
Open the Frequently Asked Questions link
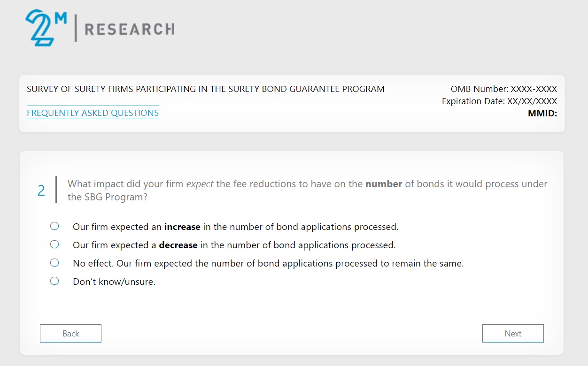point(93,113)
